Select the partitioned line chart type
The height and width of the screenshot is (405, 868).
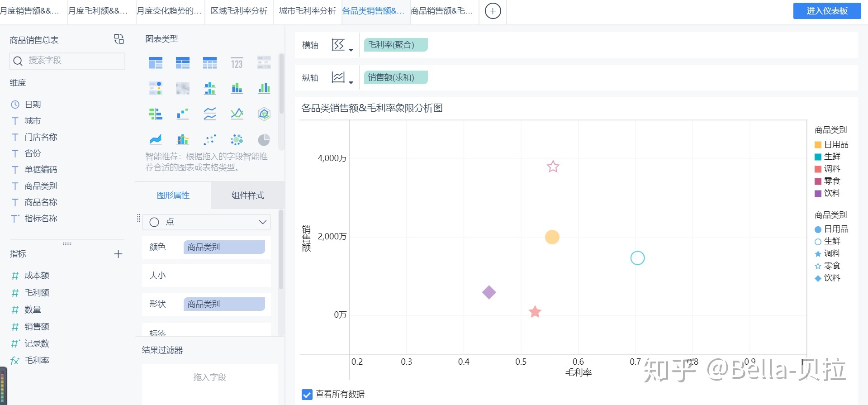coord(210,114)
